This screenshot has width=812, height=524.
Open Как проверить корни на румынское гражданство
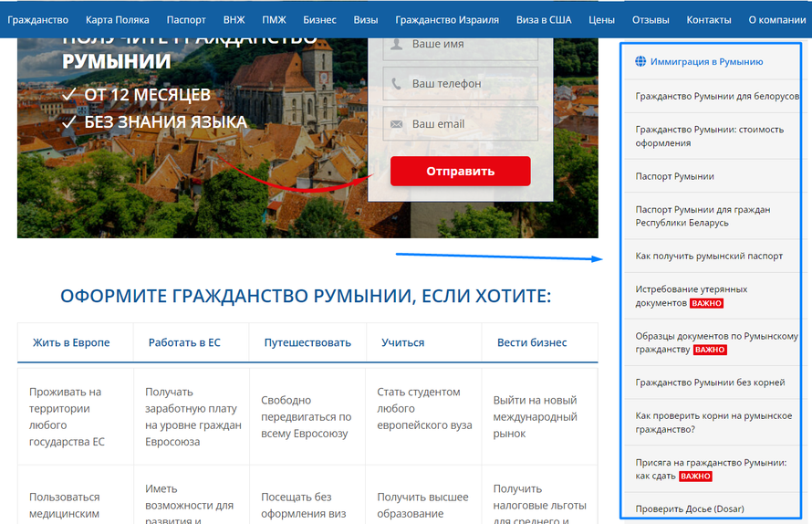(x=713, y=423)
